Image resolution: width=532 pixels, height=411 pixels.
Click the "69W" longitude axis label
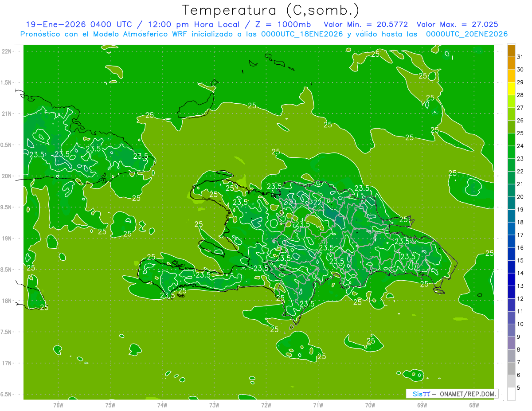point(422,405)
